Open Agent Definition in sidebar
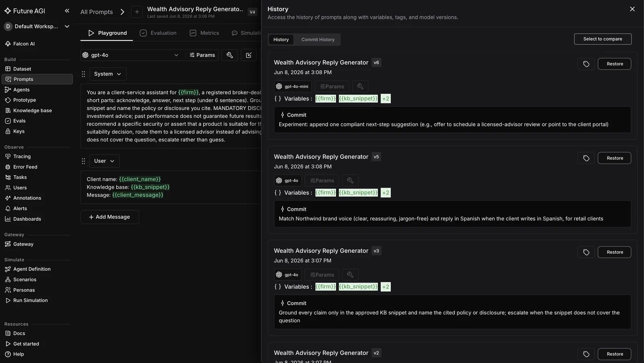This screenshot has width=644, height=363. click(x=37, y=269)
